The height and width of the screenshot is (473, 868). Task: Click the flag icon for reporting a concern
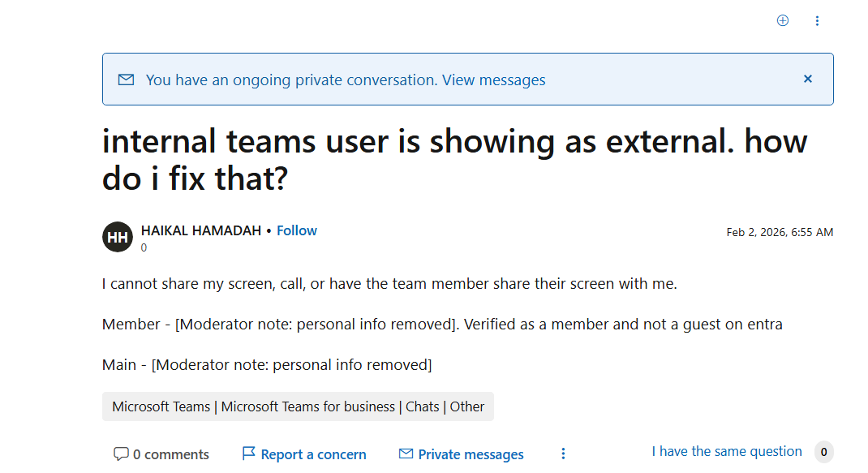248,454
